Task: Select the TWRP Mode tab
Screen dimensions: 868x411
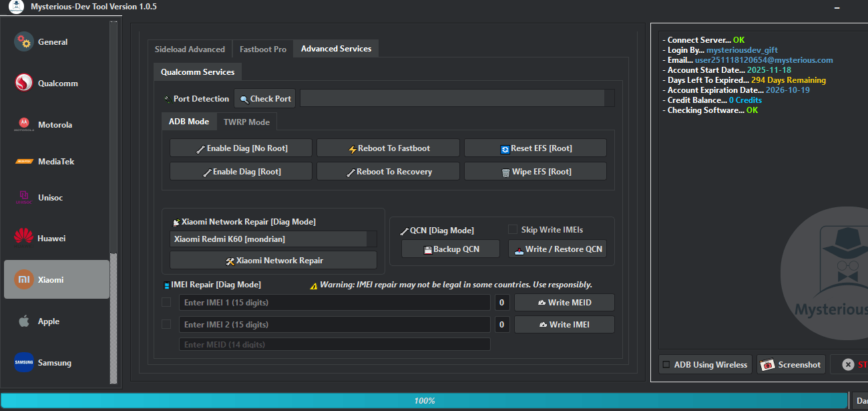Action: [x=246, y=122]
